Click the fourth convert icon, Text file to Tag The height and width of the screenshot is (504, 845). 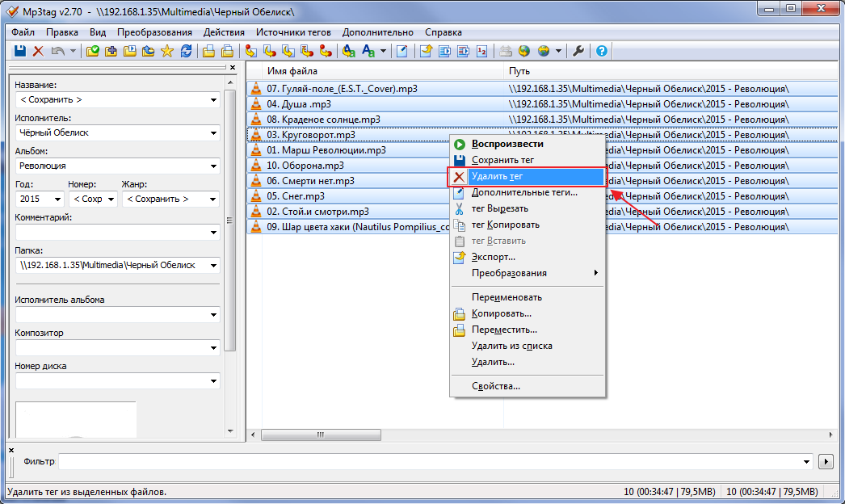[x=307, y=51]
